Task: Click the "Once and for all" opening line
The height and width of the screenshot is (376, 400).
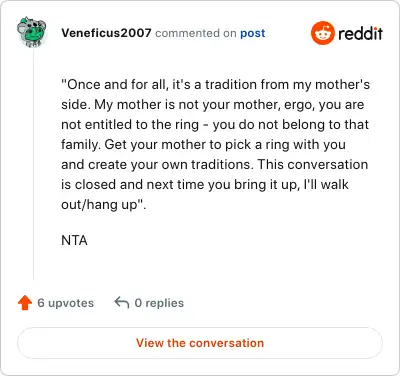Action: pyautogui.click(x=215, y=85)
